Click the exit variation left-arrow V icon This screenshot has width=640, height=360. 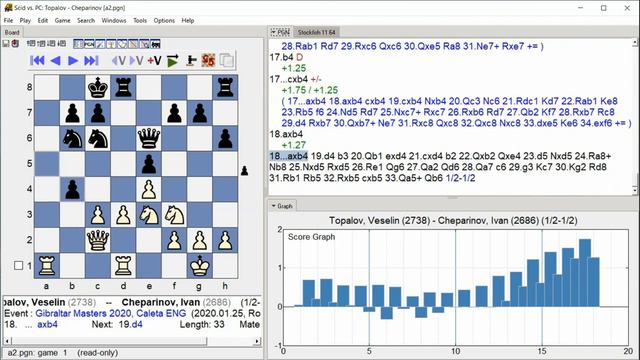pyautogui.click(x=119, y=61)
